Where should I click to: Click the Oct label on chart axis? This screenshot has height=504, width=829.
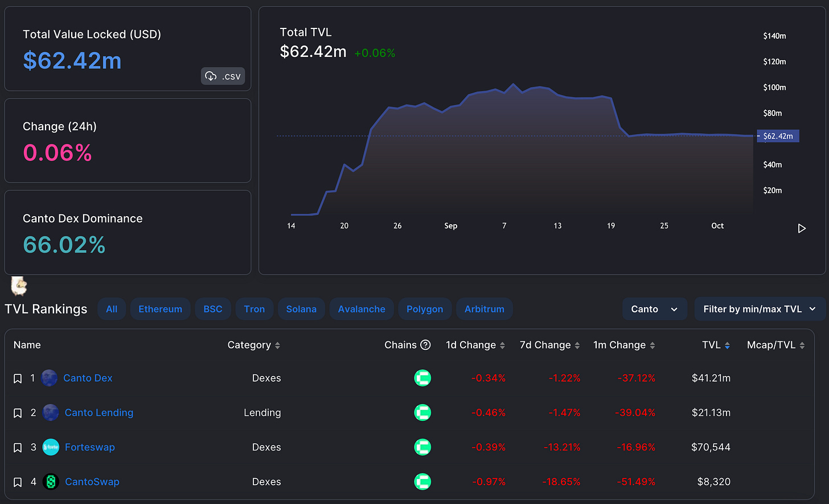717,226
